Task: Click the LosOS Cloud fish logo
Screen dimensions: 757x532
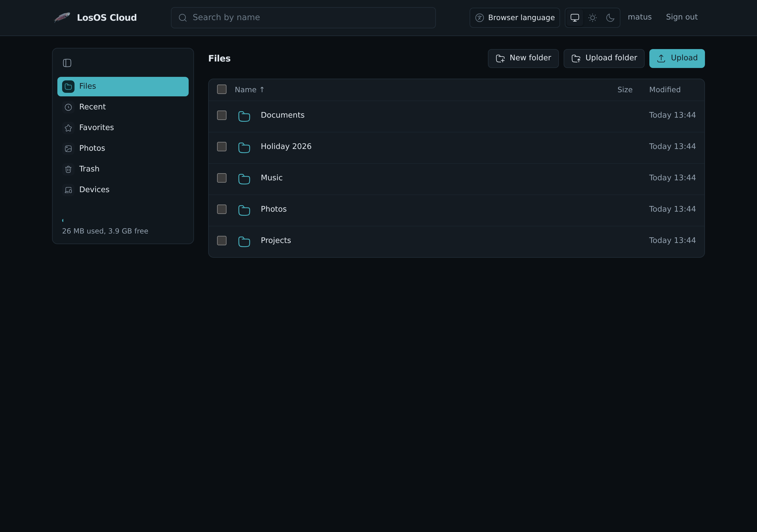Action: (x=62, y=17)
